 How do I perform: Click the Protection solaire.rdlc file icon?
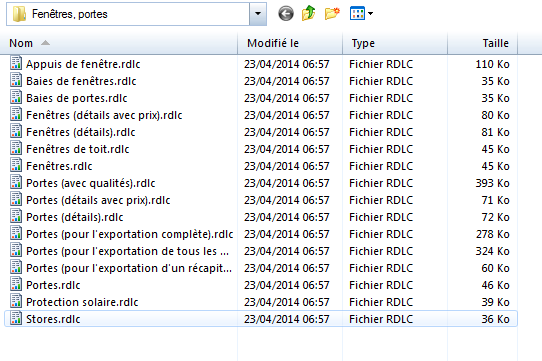[x=16, y=301]
